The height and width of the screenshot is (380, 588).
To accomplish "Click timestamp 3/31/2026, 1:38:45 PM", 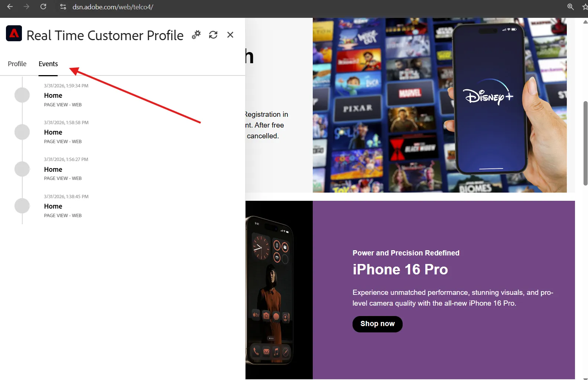I will [66, 197].
